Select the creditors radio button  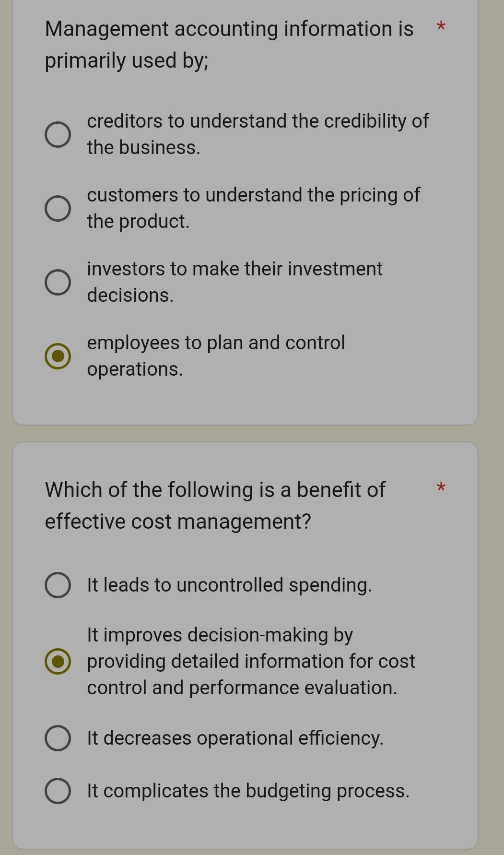pos(58,135)
